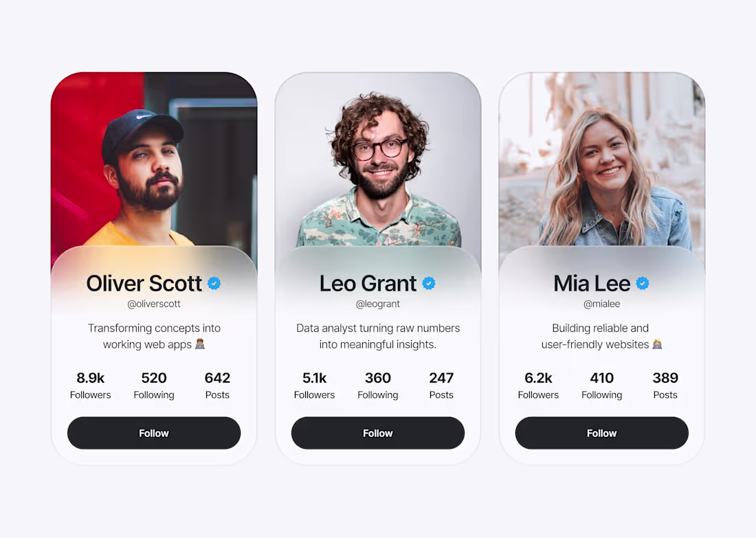Click the 389 Posts count on Mia's card

click(665, 385)
